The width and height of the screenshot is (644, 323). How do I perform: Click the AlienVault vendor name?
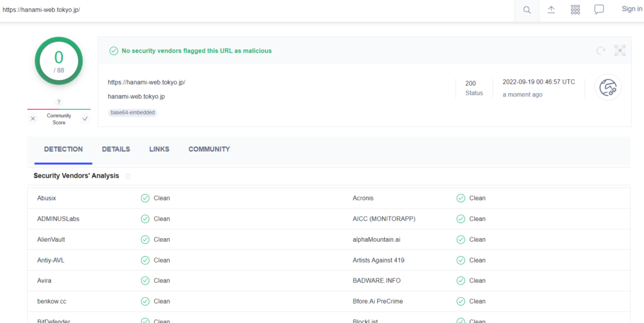[x=51, y=239]
